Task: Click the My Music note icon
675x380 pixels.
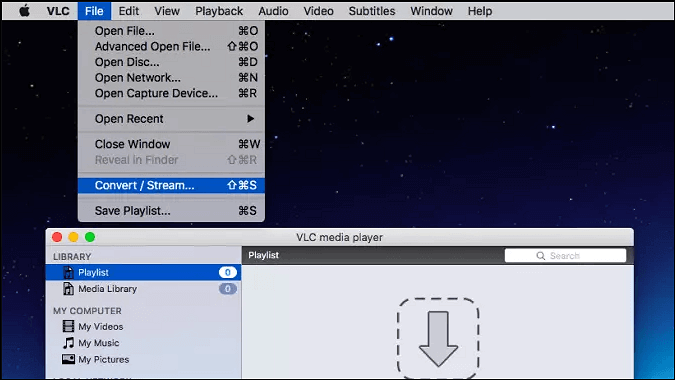Action: 68,343
